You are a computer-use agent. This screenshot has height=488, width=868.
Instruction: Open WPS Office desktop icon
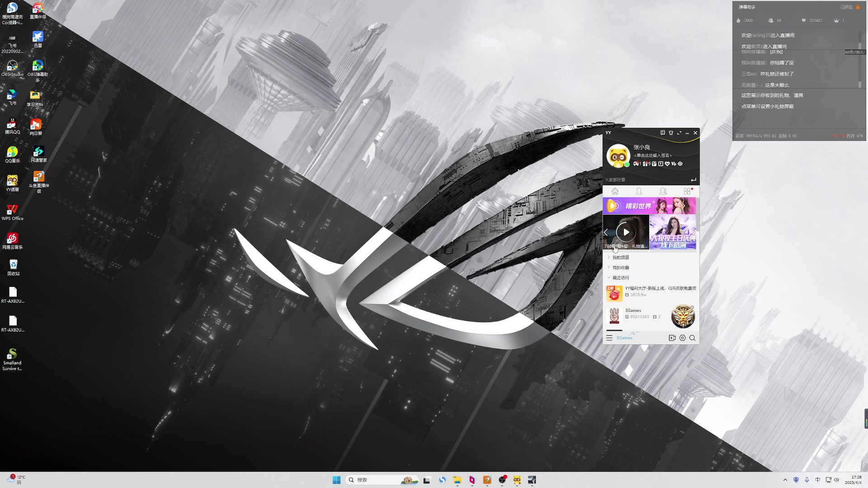(12, 212)
